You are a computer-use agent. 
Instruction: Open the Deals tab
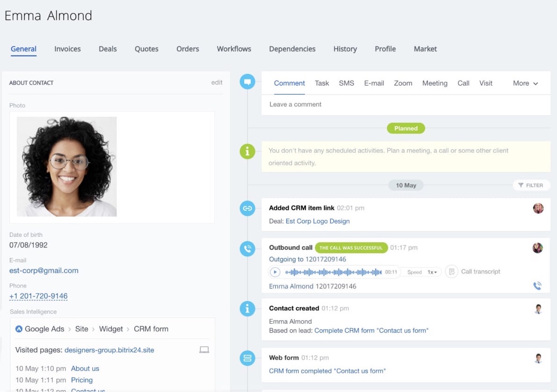tap(108, 49)
